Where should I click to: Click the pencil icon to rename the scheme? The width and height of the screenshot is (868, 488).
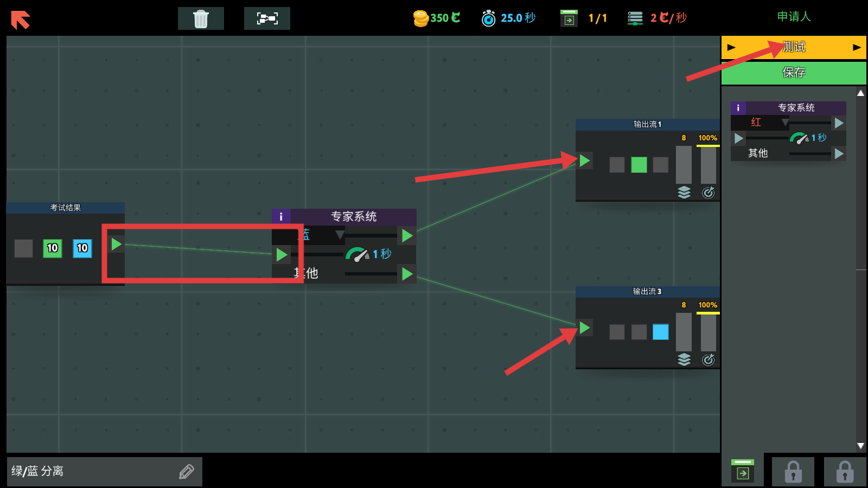[186, 471]
